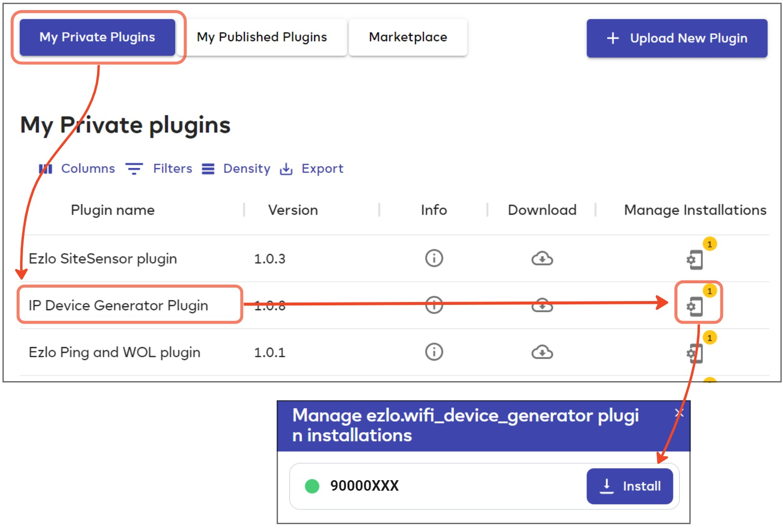The height and width of the screenshot is (532, 783).
Task: Expand the Density options
Action: 236,169
